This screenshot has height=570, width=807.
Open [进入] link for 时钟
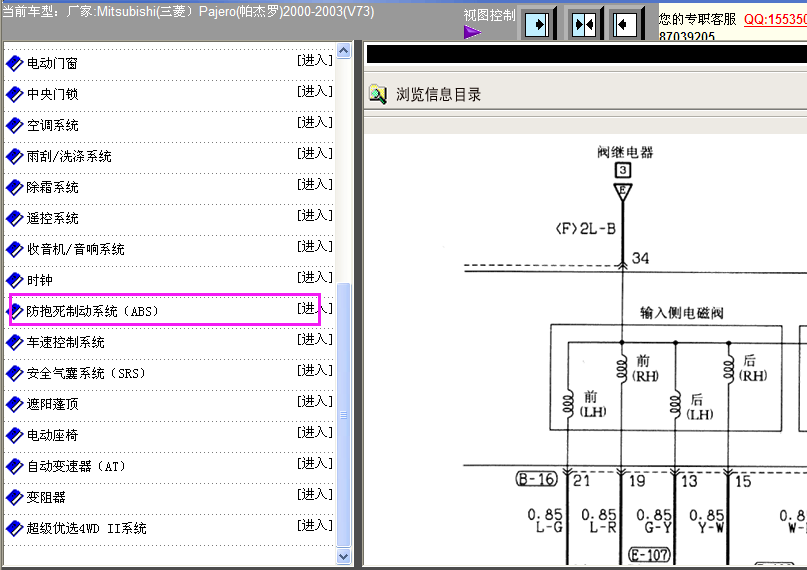tap(315, 277)
